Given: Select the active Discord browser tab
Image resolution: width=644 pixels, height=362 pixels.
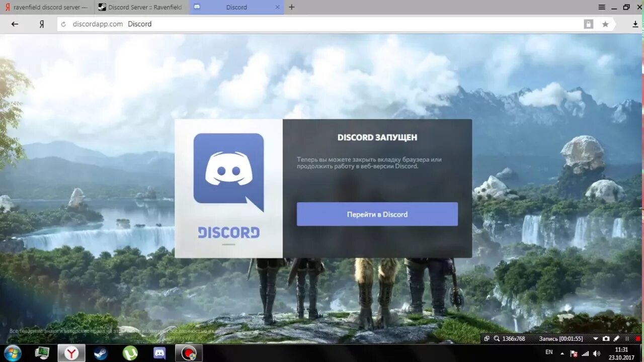Looking at the screenshot, I should coord(236,7).
